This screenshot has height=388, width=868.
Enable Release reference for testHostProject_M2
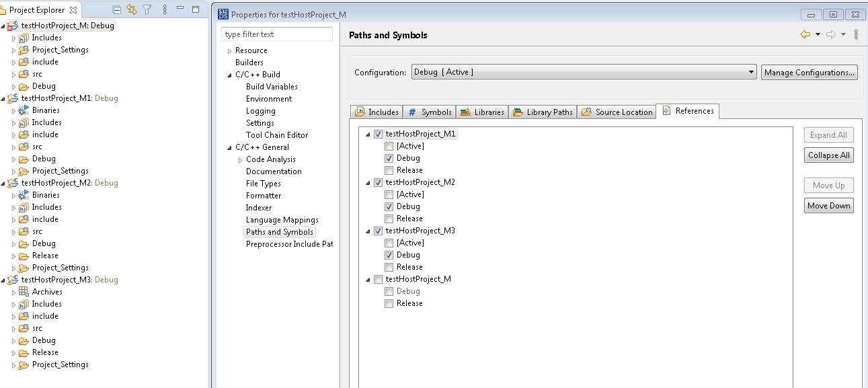point(389,219)
